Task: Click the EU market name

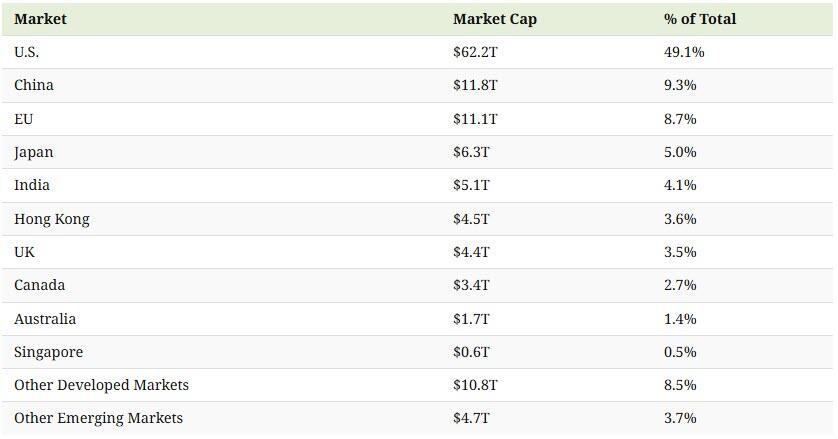Action: click(x=24, y=119)
